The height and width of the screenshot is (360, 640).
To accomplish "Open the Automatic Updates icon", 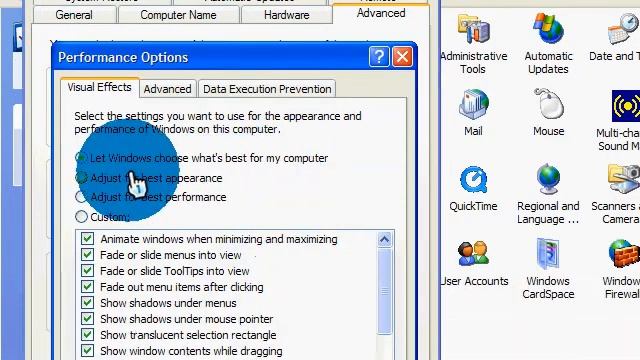I will point(548,29).
